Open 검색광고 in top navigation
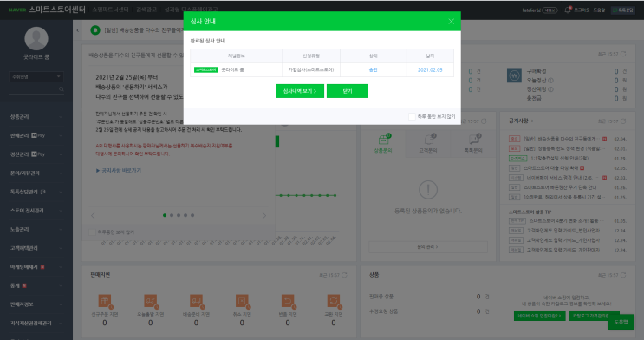Screen dimensions: 644x340 [x=146, y=10]
